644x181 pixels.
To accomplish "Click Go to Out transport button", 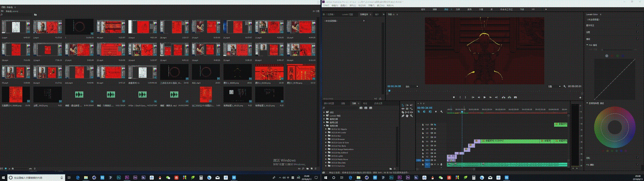I will [496, 97].
